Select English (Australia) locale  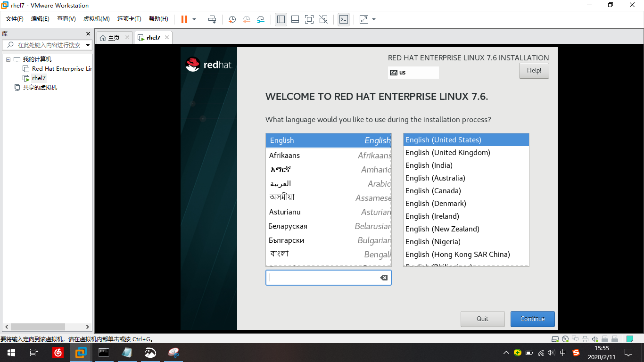click(x=466, y=178)
